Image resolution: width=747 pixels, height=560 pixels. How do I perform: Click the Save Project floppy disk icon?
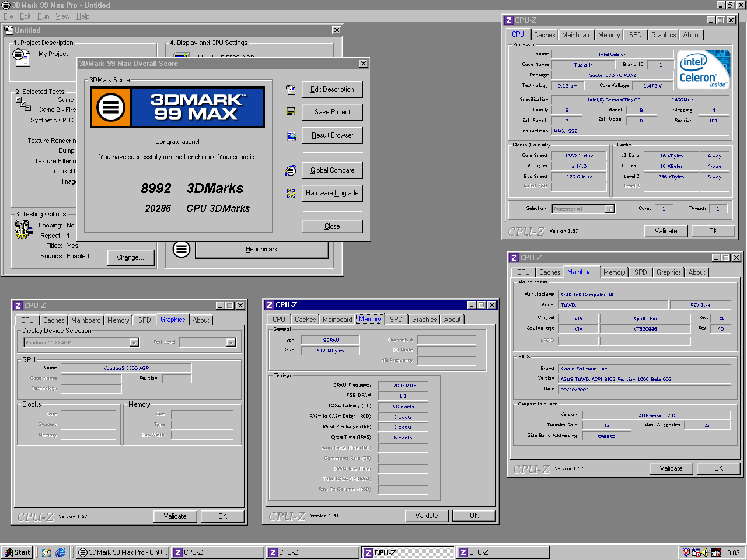pos(291,111)
